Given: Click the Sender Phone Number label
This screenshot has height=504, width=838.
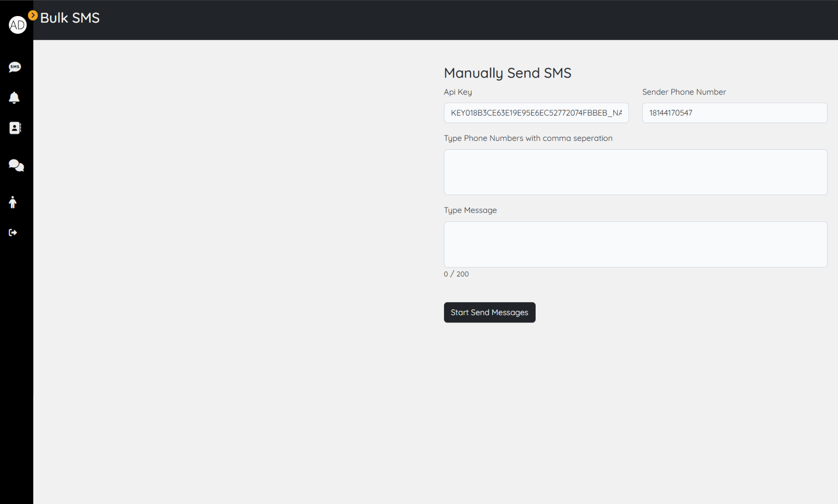Looking at the screenshot, I should click(x=684, y=92).
